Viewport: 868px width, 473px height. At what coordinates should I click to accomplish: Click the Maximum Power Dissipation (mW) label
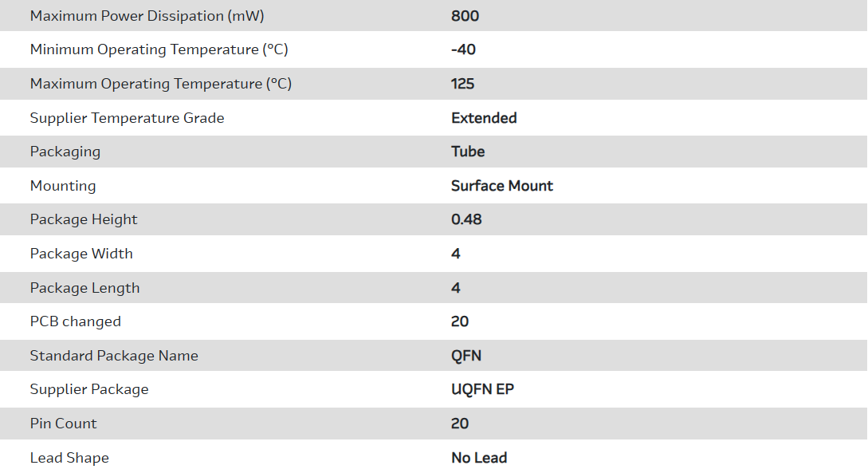[x=147, y=16]
